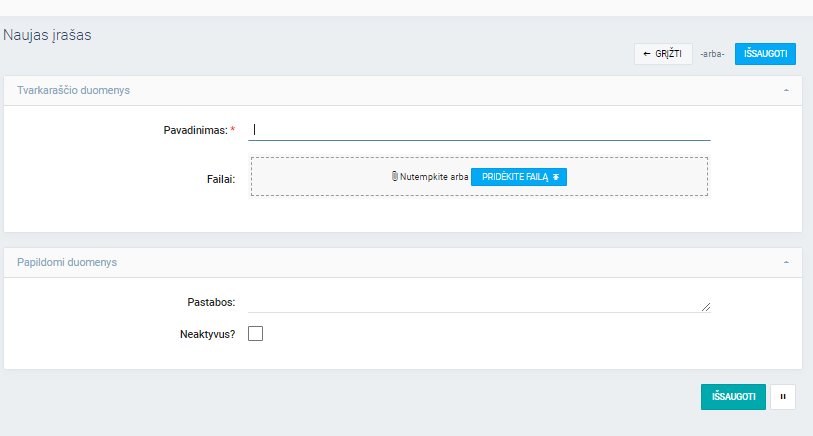
Task: Click the Pastabos field label
Action: click(x=211, y=301)
